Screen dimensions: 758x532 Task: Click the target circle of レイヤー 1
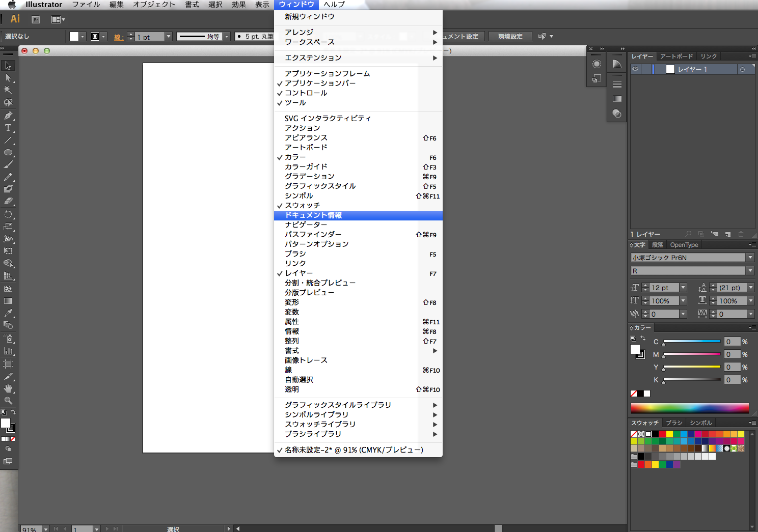tap(743, 69)
